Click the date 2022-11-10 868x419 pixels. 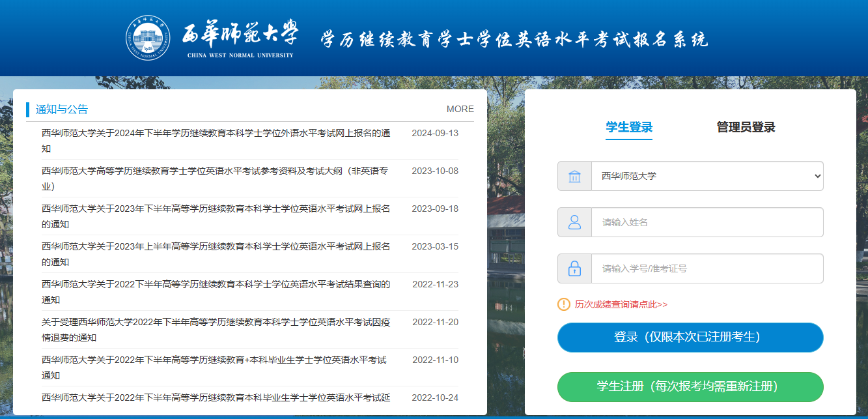[x=435, y=360]
